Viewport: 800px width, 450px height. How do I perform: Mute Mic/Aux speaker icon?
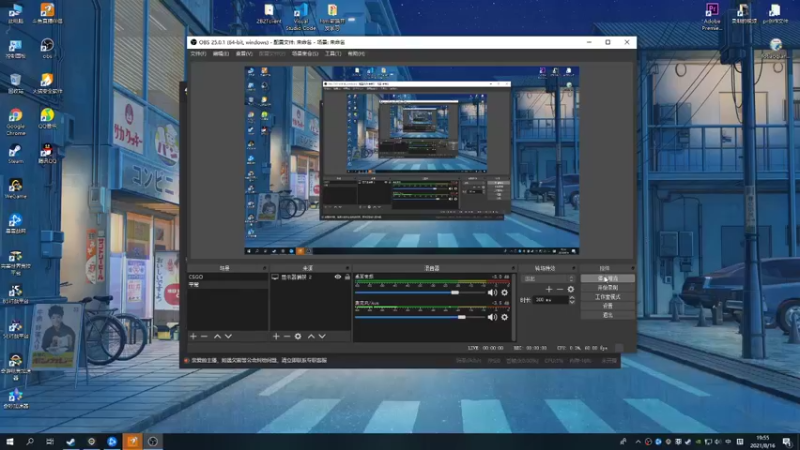tap(492, 317)
